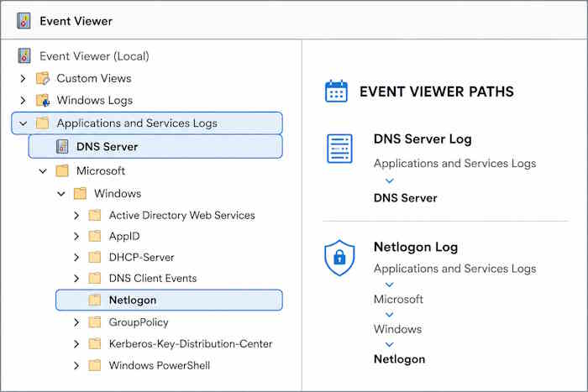This screenshot has height=392, width=588.
Task: Click the Windows PowerShell folder icon
Action: pos(95,365)
